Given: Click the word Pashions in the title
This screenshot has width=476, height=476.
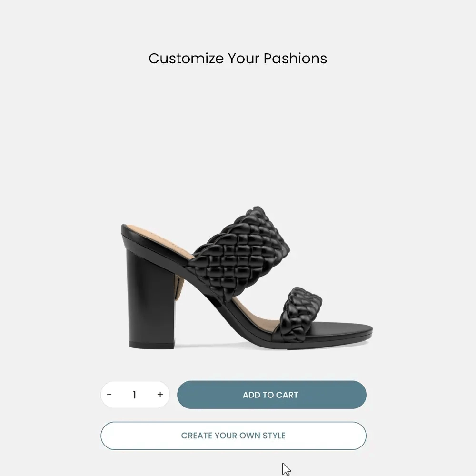Looking at the screenshot, I should (x=296, y=58).
